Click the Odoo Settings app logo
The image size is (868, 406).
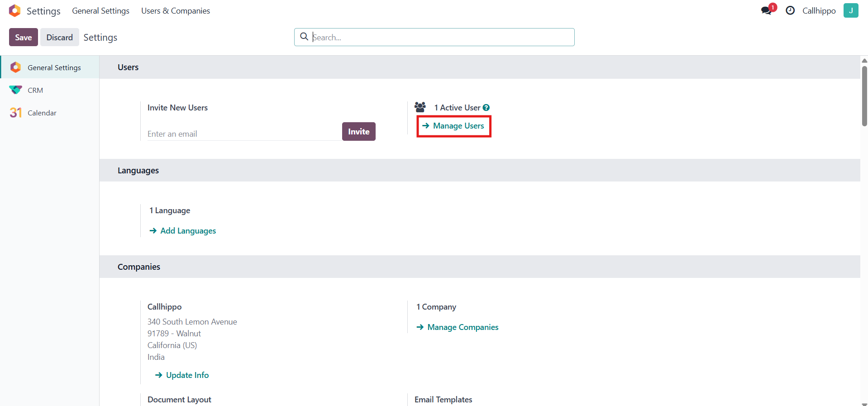point(14,10)
